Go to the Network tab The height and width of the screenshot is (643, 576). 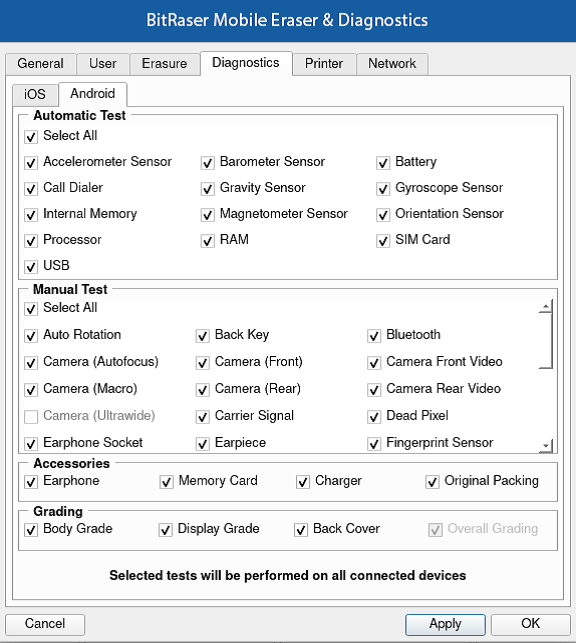pos(392,64)
